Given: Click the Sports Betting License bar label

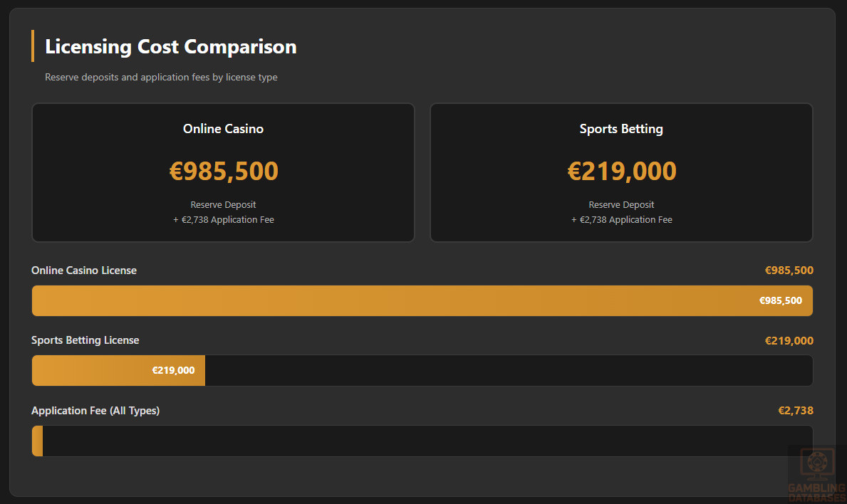Looking at the screenshot, I should pos(85,340).
